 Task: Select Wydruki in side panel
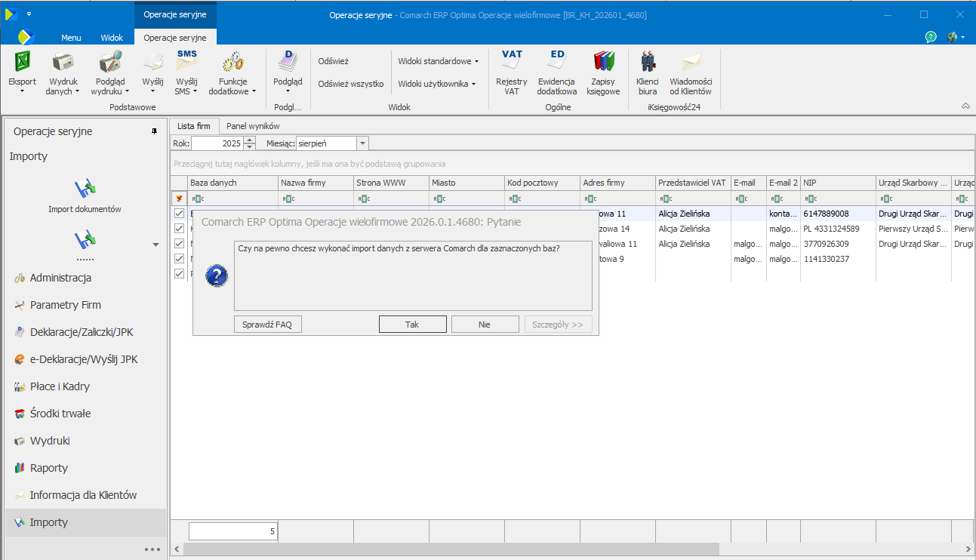pyautogui.click(x=85, y=441)
